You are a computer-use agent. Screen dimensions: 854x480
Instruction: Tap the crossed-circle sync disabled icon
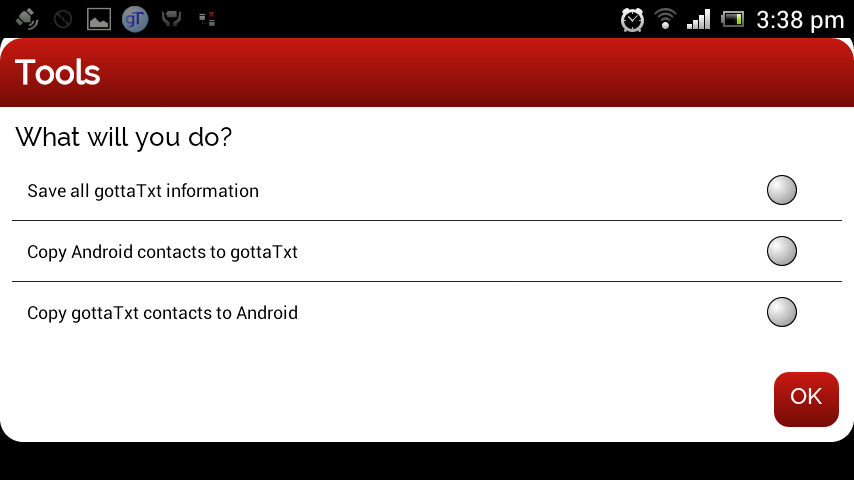63,20
